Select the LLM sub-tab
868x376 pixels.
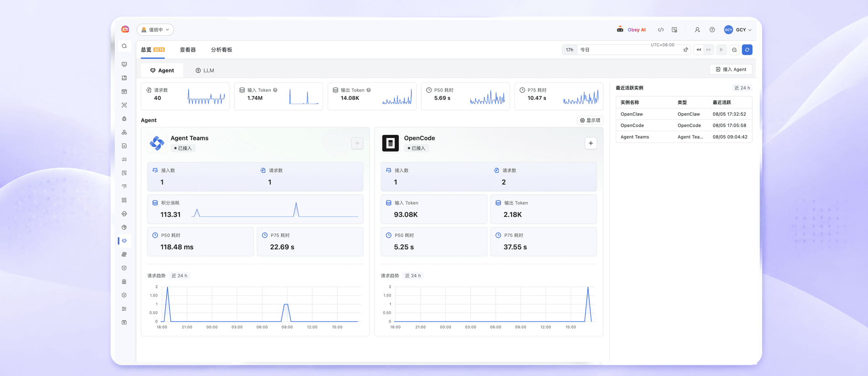(x=205, y=70)
